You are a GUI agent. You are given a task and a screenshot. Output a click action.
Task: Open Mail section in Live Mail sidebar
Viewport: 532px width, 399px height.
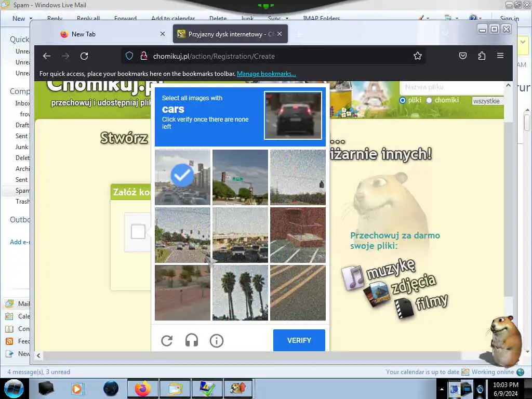(x=18, y=303)
